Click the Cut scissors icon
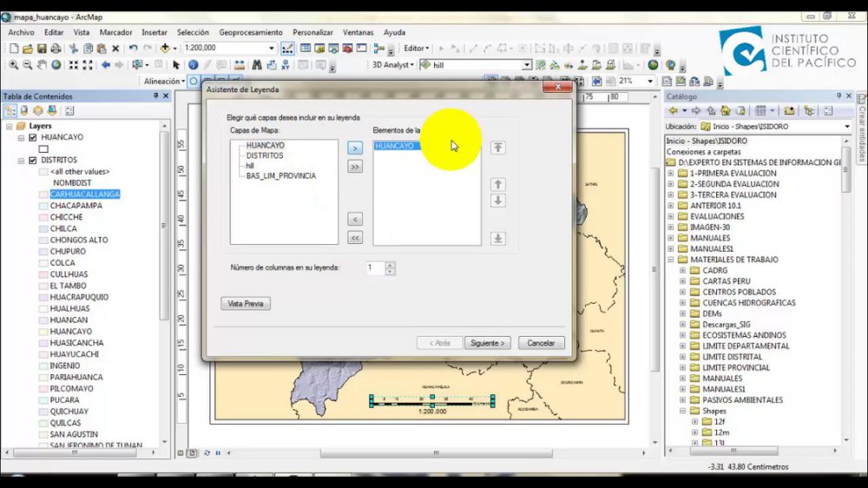Screen dimensions: 868x488 [x=74, y=49]
